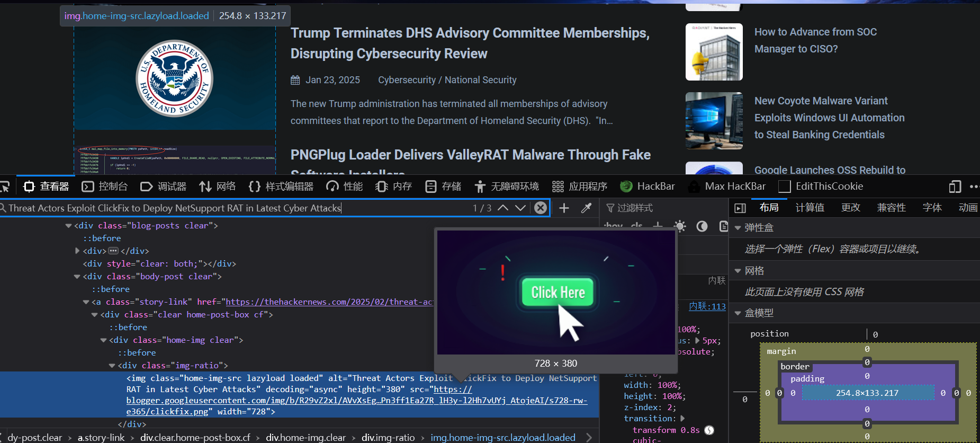Collapse the Flexbox (弹性盒) section
The image size is (980, 443).
click(738, 228)
